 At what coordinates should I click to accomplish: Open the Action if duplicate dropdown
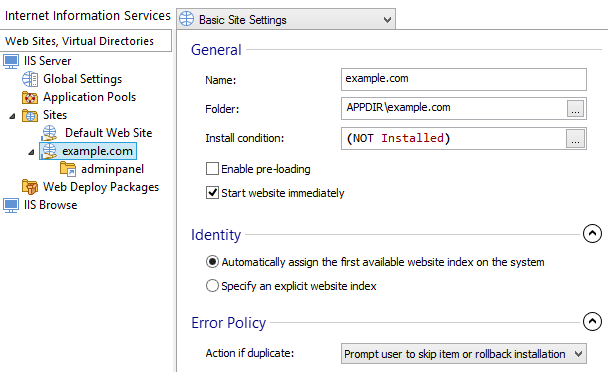(464, 354)
